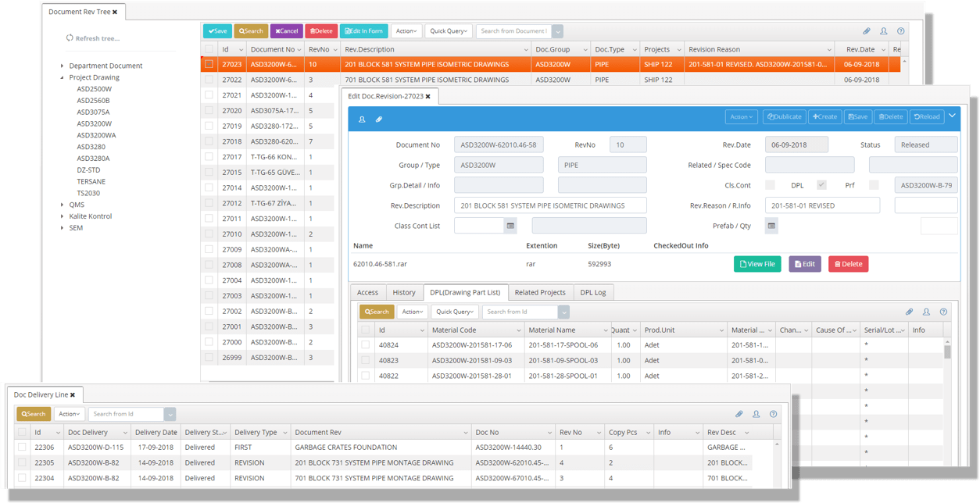
Task: Click the green View File button
Action: (x=756, y=264)
